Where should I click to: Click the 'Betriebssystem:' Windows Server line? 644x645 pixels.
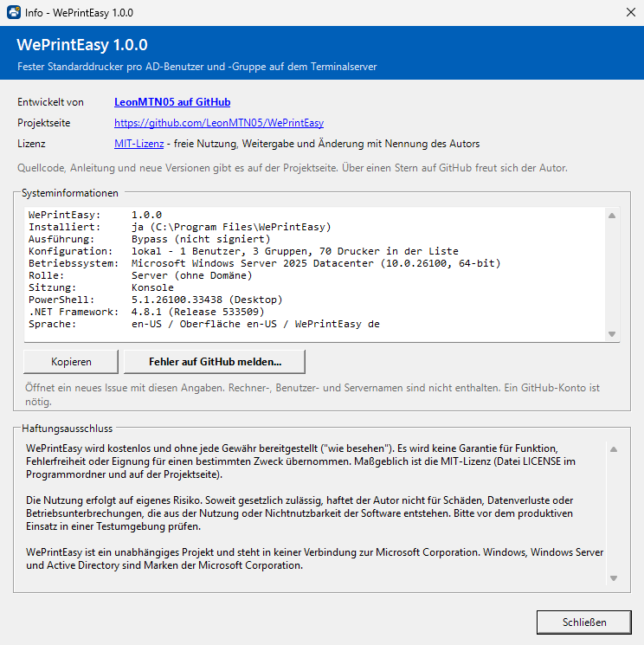[264, 263]
